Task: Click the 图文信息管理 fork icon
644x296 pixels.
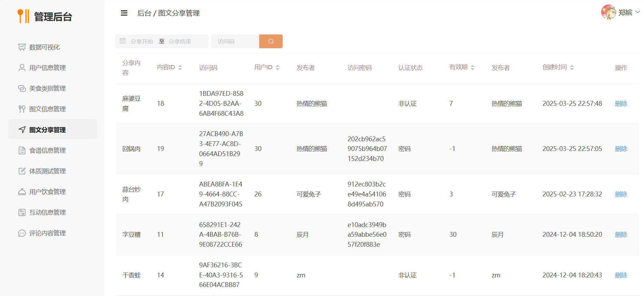Action: pyautogui.click(x=22, y=109)
